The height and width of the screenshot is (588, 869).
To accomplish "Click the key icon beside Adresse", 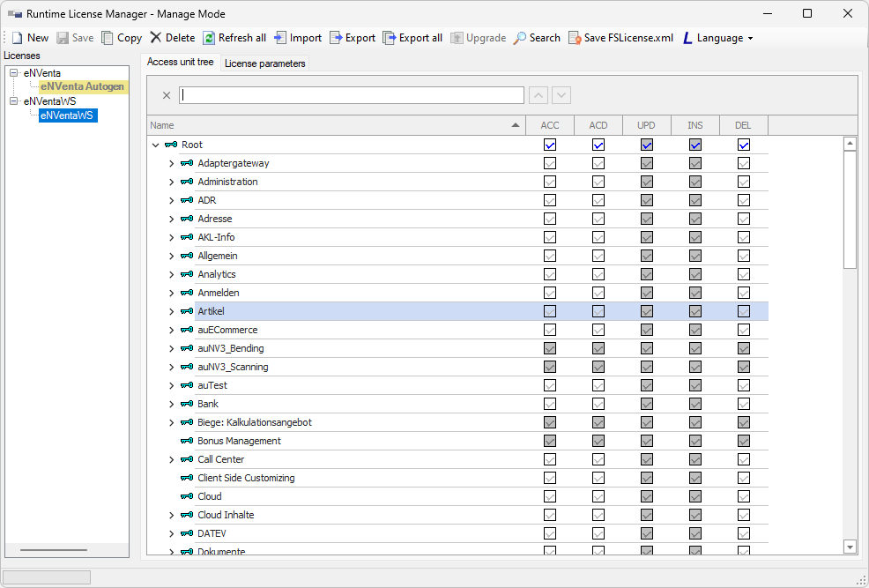I will [188, 219].
